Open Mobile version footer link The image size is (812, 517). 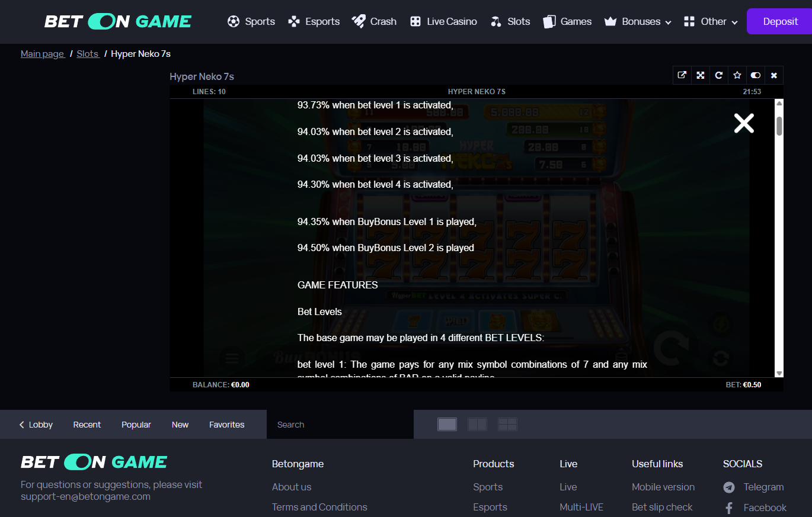pyautogui.click(x=663, y=487)
